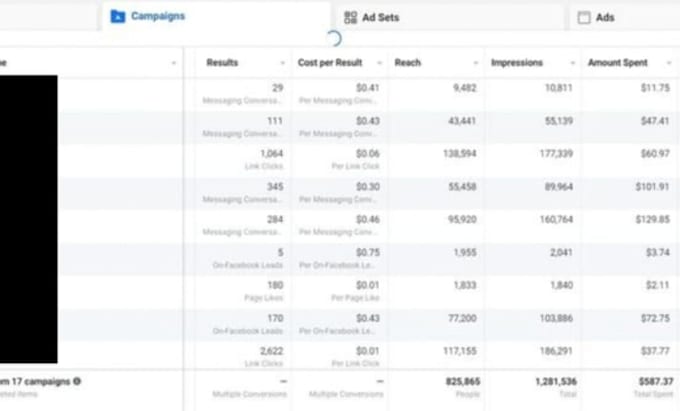Click the amount spent $37.77

click(655, 351)
